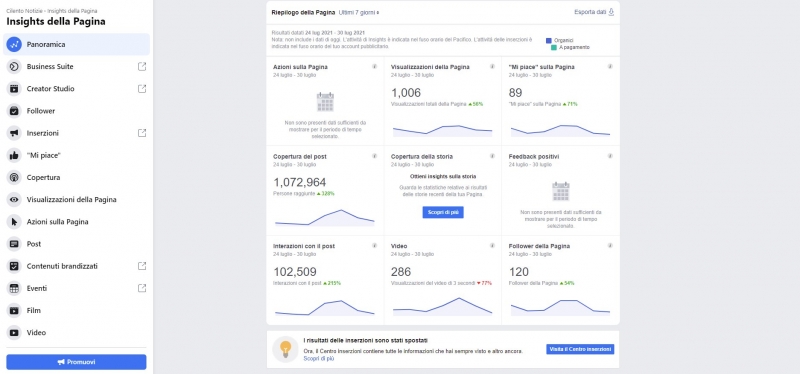Select the Follower sidebar icon
Image resolution: width=800 pixels, height=374 pixels.
14,111
